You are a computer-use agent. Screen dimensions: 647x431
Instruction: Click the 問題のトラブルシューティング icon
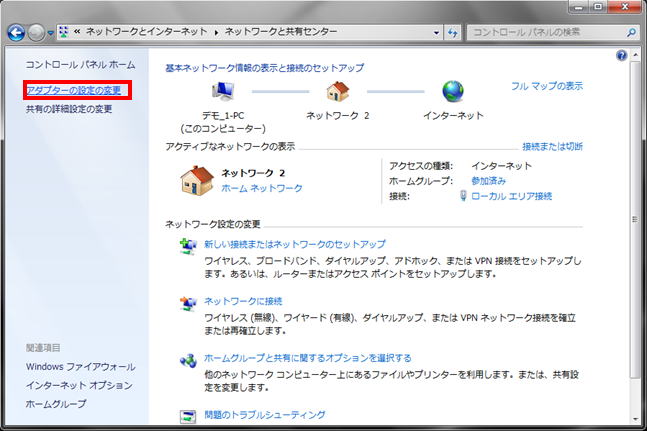(187, 415)
